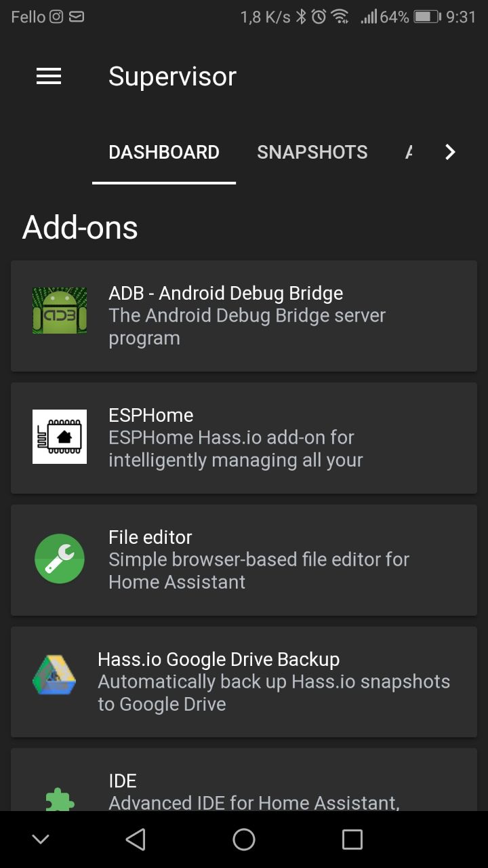Click 'Automatically back up Hass.io snapshots' description

coord(274,693)
